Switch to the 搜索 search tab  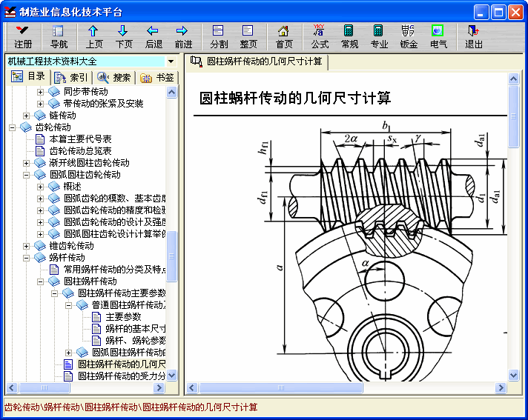pyautogui.click(x=114, y=77)
